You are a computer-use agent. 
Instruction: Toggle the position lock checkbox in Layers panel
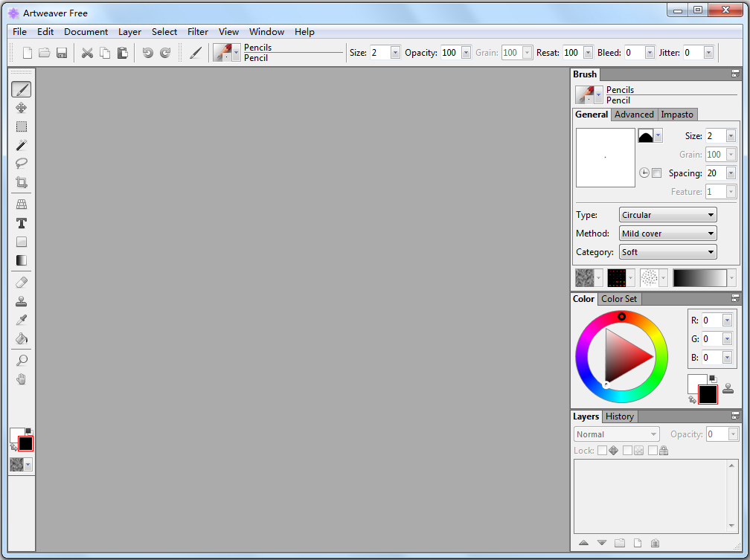601,450
